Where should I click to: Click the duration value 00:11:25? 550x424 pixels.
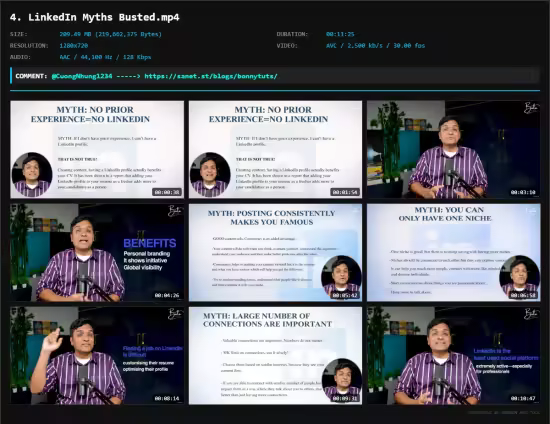click(x=340, y=34)
